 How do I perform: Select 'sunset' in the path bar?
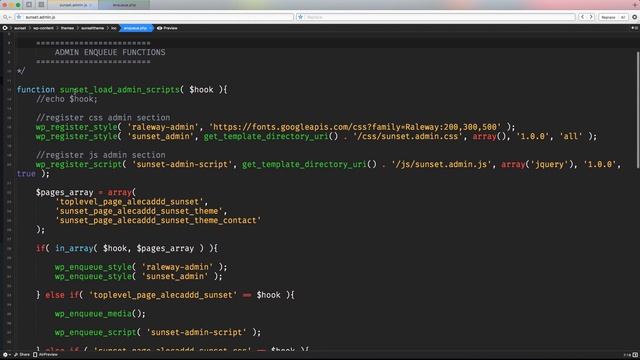coord(20,28)
